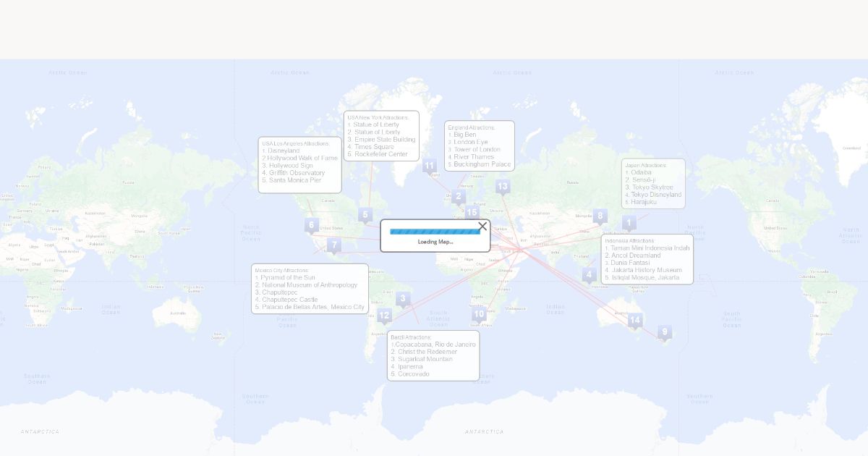Viewport: 868px width, 456px height.
Task: Open map marker number 9 southeast of Australia
Action: [x=665, y=332]
